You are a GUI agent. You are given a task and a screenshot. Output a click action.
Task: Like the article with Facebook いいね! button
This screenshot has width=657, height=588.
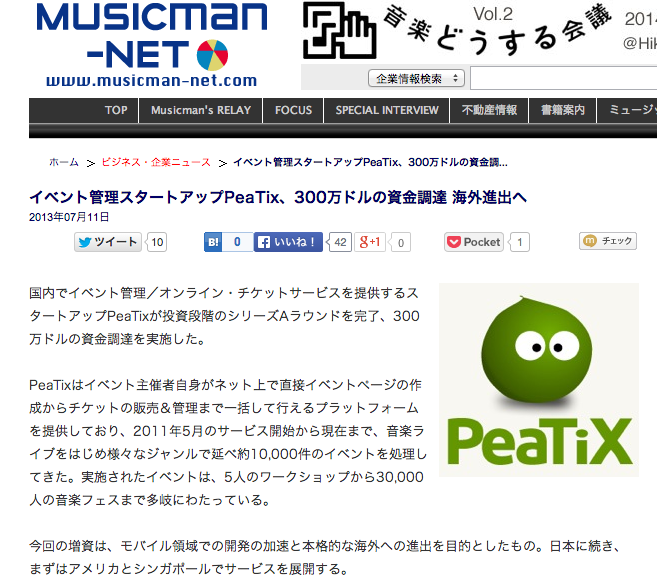pos(288,242)
